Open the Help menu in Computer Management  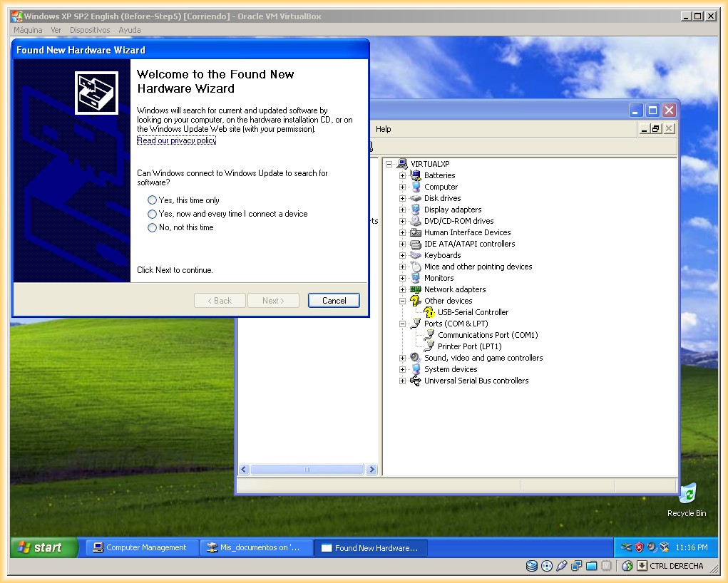pos(383,129)
